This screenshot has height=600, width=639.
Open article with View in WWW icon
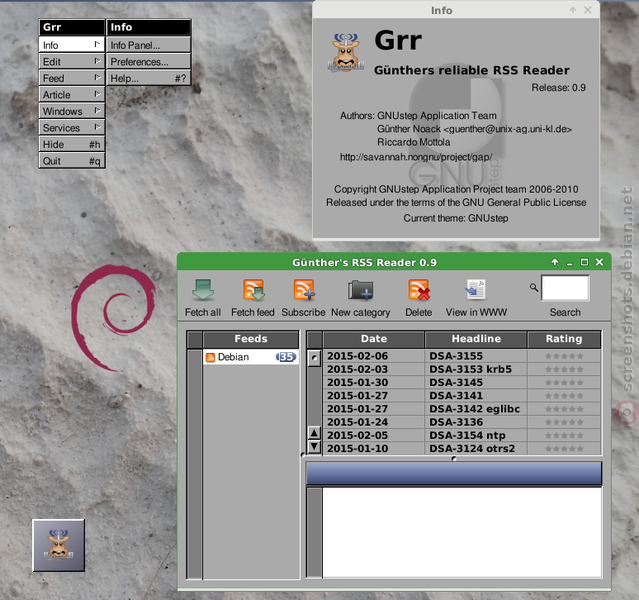(x=475, y=290)
